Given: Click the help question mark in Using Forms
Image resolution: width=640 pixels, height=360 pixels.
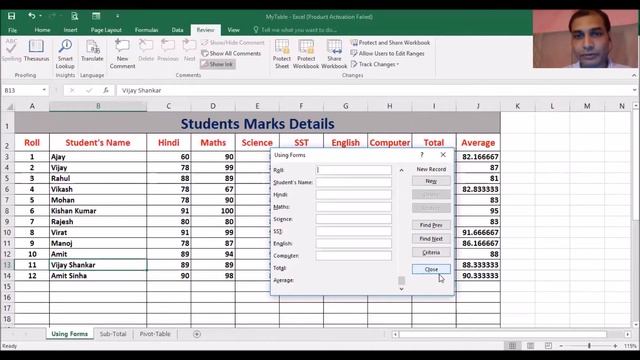Looking at the screenshot, I should (422, 155).
